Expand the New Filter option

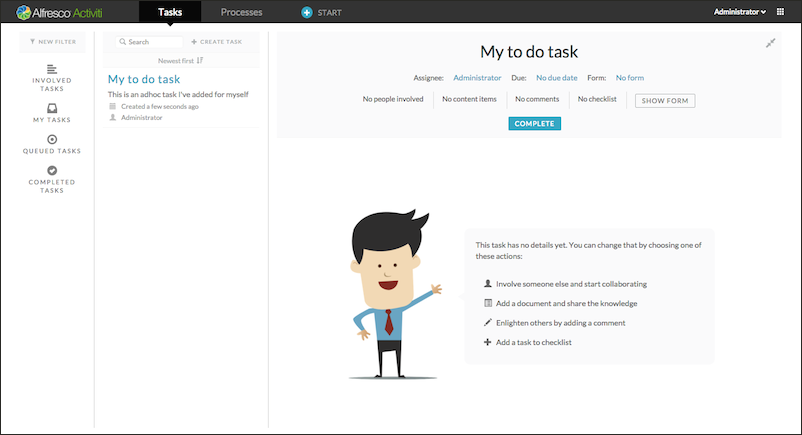pos(52,42)
